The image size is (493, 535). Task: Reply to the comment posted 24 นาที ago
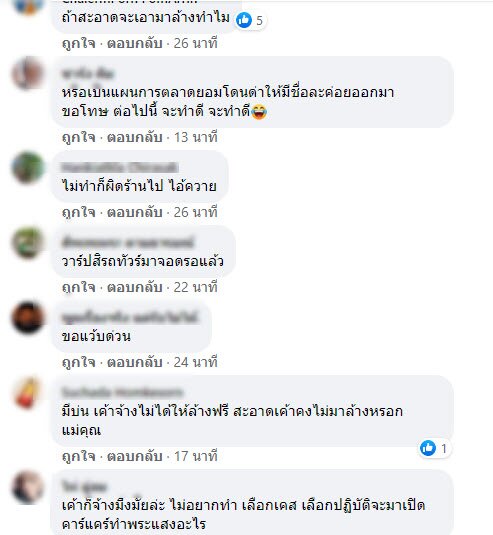coord(134,362)
